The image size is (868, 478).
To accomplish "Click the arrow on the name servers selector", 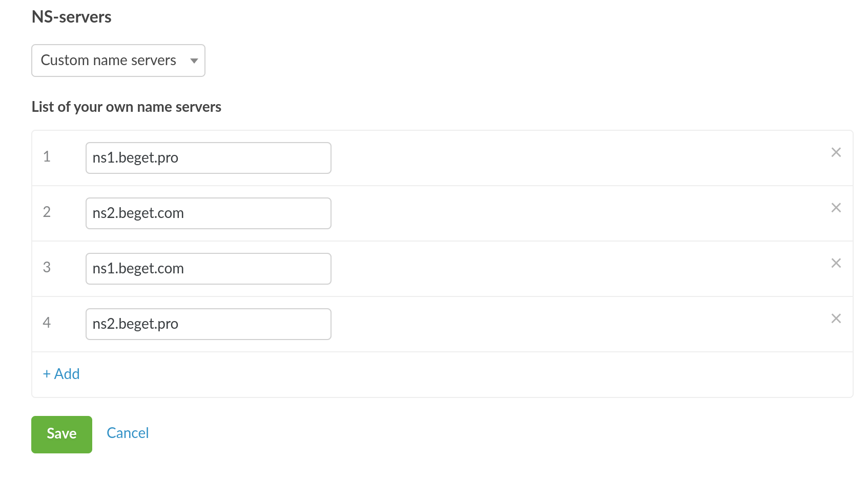I will (194, 61).
